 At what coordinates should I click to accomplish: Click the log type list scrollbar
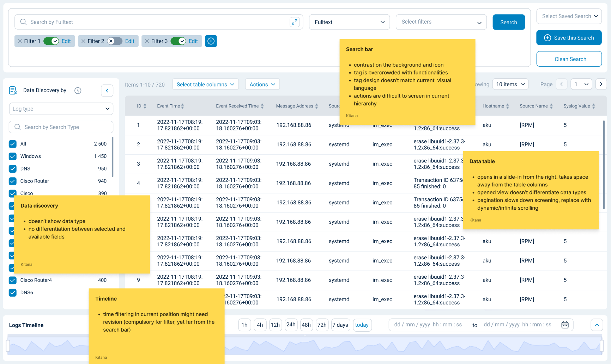click(x=113, y=157)
